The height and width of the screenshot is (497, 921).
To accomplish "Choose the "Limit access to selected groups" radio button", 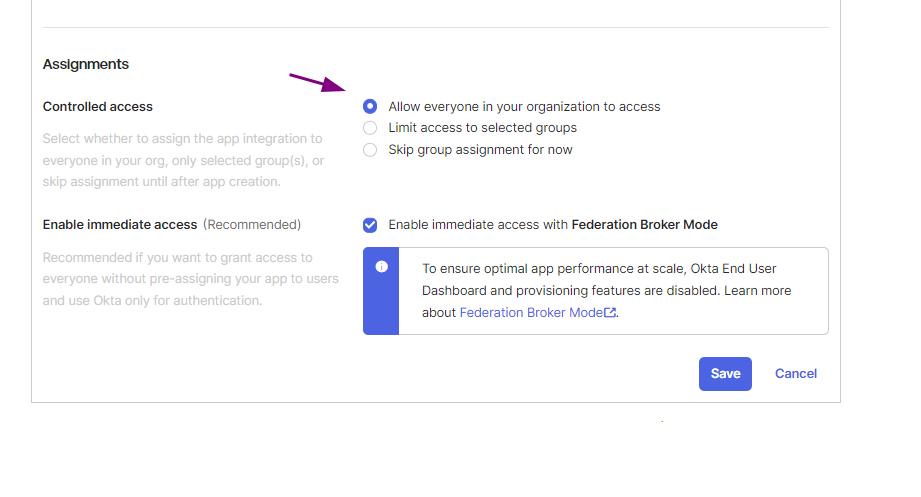I will [x=370, y=128].
